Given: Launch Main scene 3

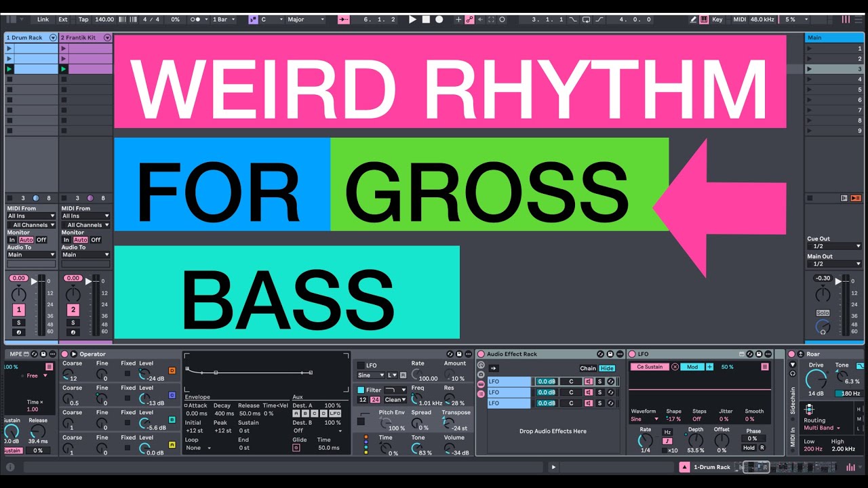Looking at the screenshot, I should [x=809, y=69].
